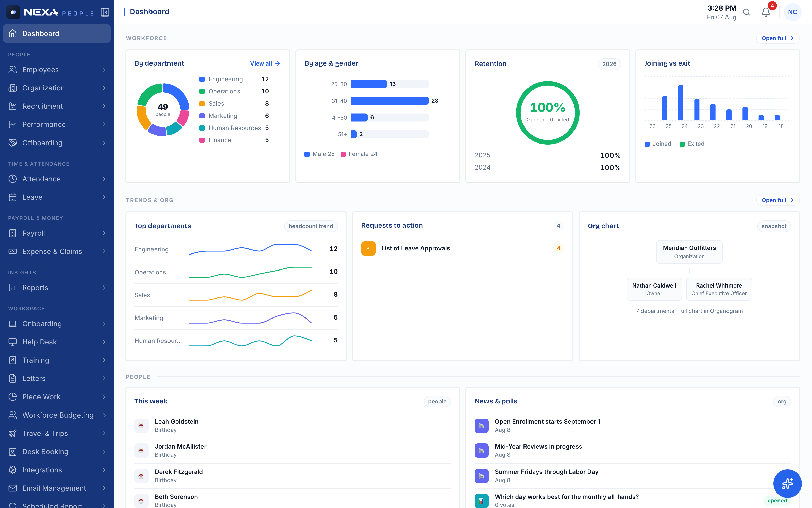Click Leah Goldstein birthday entry

[x=292, y=425]
